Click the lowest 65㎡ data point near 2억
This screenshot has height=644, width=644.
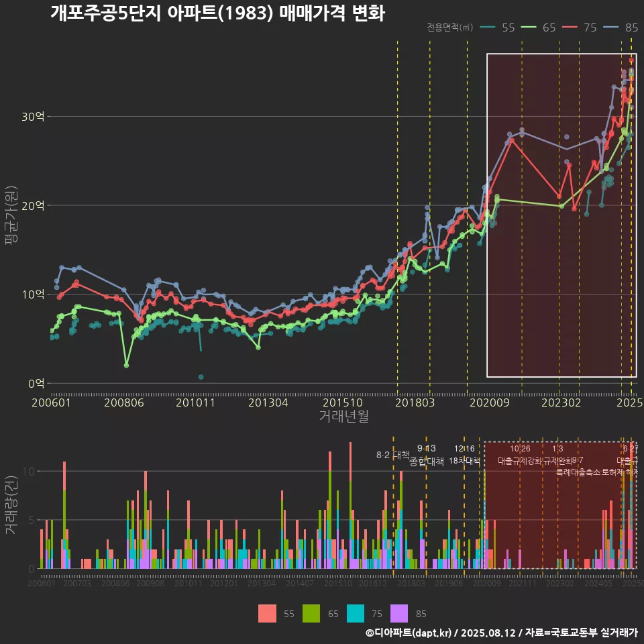click(x=126, y=365)
